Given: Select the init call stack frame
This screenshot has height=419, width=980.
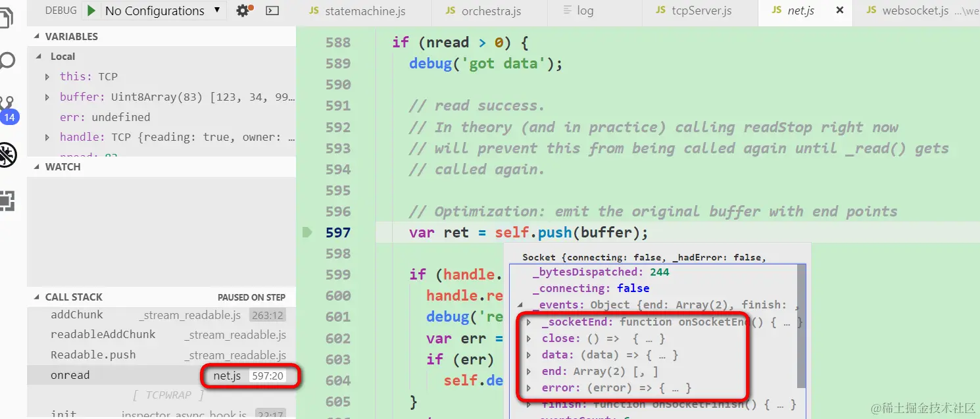Looking at the screenshot, I should (161, 414).
